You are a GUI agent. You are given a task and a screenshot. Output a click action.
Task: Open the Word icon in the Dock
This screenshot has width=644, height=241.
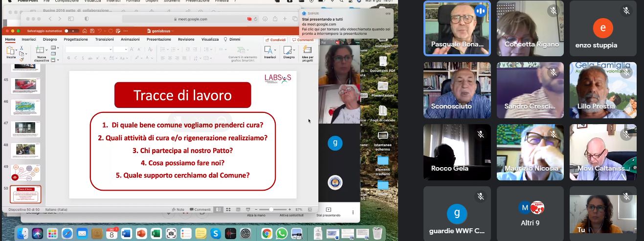click(x=126, y=233)
